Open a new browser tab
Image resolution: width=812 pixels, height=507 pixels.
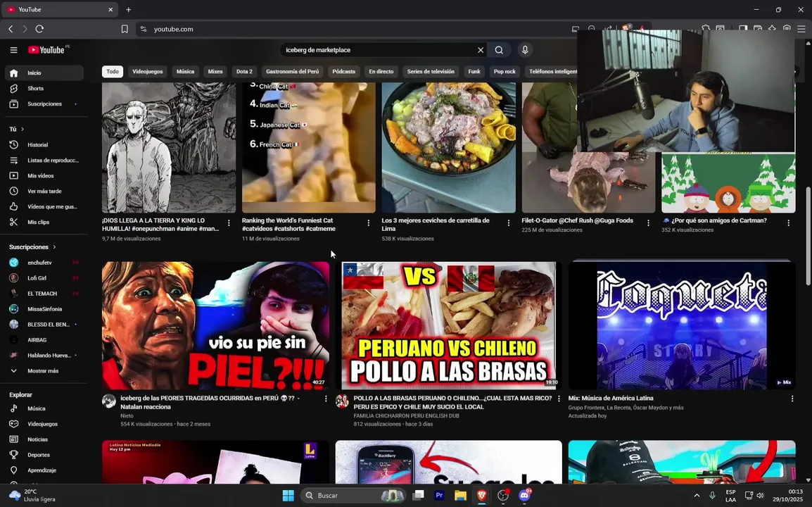pyautogui.click(x=129, y=9)
